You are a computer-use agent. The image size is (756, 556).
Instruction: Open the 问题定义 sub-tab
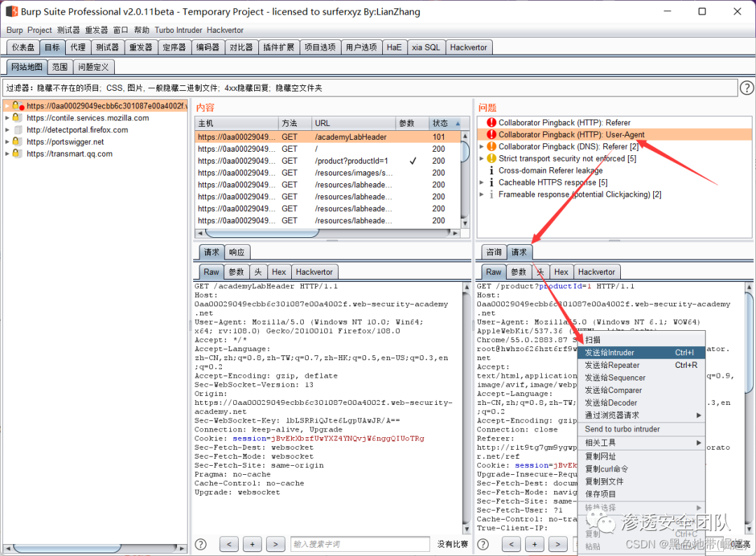point(94,67)
